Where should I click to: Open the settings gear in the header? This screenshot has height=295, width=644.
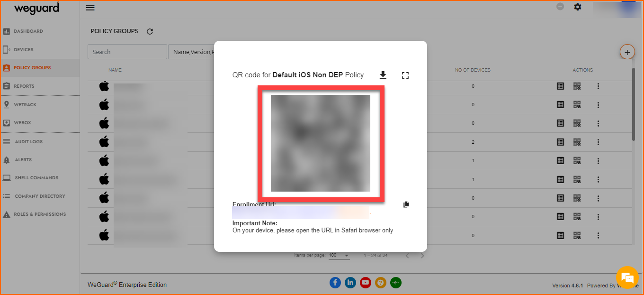(x=577, y=7)
